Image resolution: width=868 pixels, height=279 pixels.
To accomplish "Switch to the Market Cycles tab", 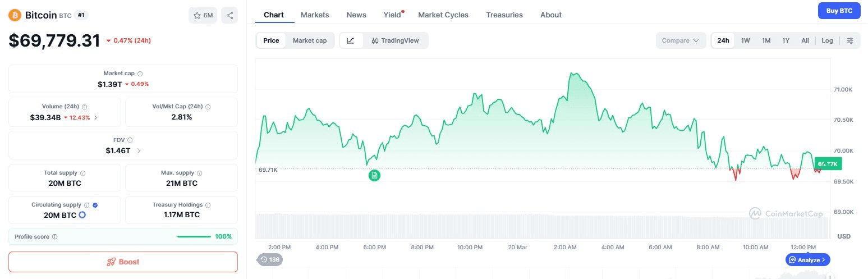I will coord(443,15).
